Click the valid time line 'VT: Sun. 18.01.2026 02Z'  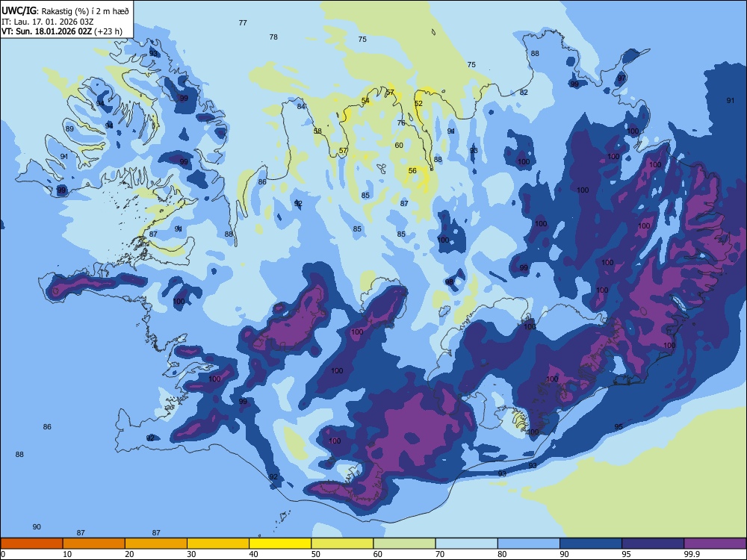coord(46,31)
